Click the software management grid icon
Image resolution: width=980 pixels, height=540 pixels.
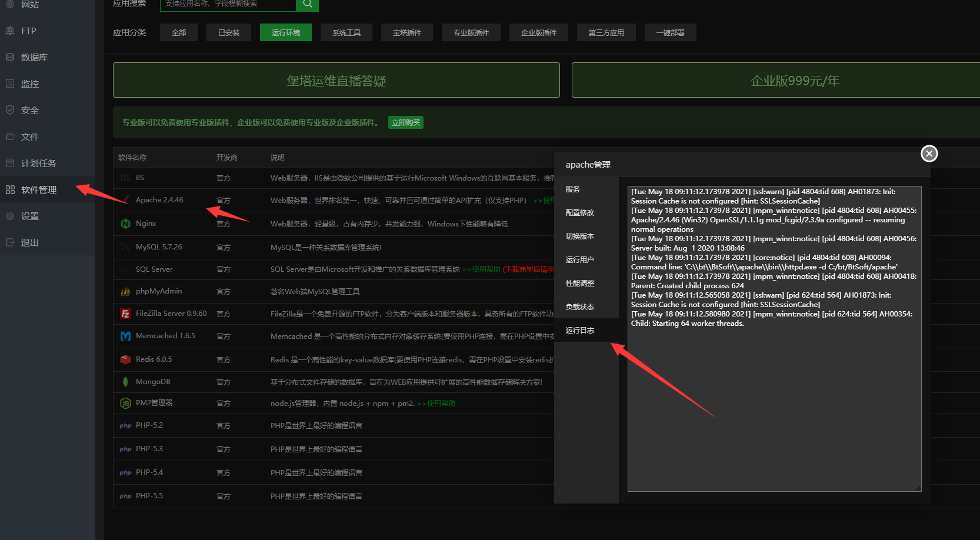click(x=10, y=189)
